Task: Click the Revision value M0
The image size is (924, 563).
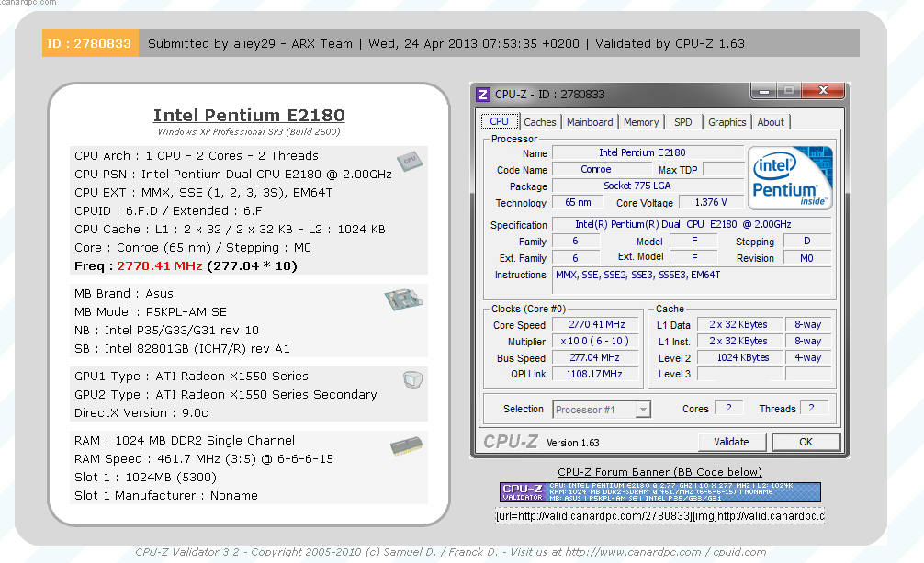Action: pos(806,258)
